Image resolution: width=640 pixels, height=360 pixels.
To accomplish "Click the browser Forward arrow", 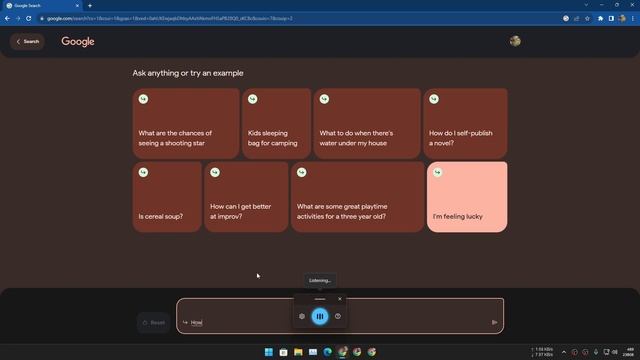I will click(x=18, y=18).
